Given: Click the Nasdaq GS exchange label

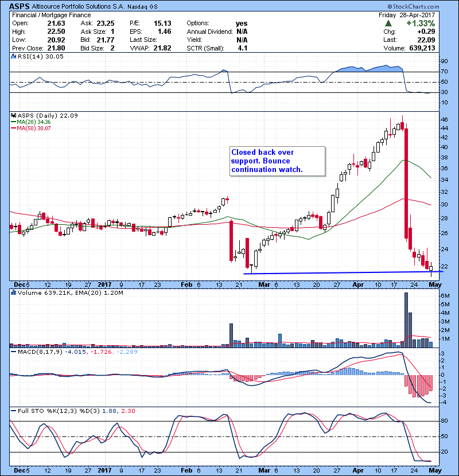Looking at the screenshot, I should [x=142, y=7].
